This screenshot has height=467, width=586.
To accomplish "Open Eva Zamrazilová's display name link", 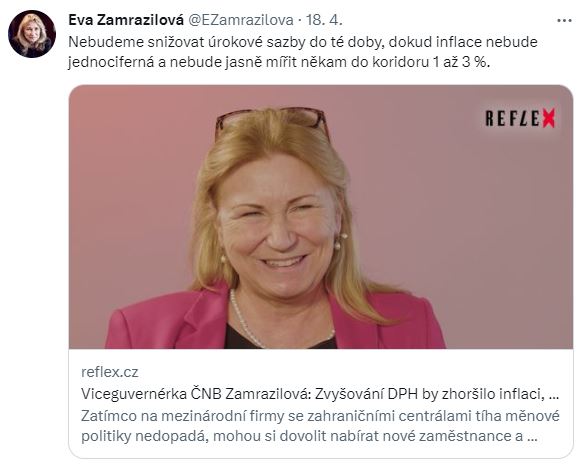I will coord(126,20).
